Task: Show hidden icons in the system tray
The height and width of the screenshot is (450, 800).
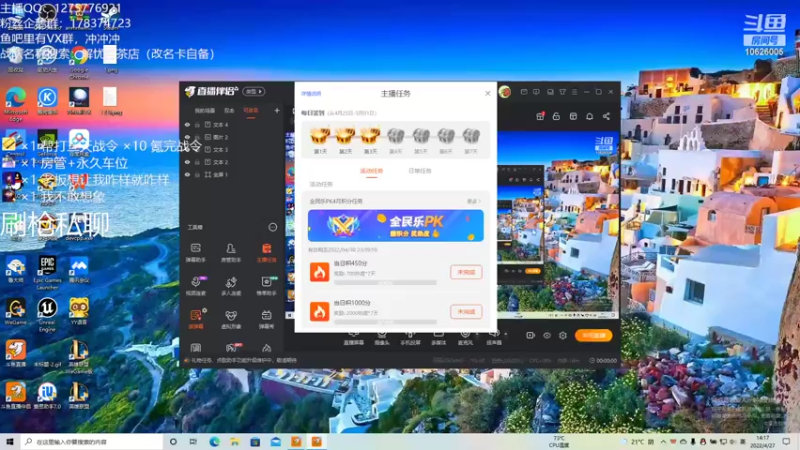Action: [x=663, y=441]
